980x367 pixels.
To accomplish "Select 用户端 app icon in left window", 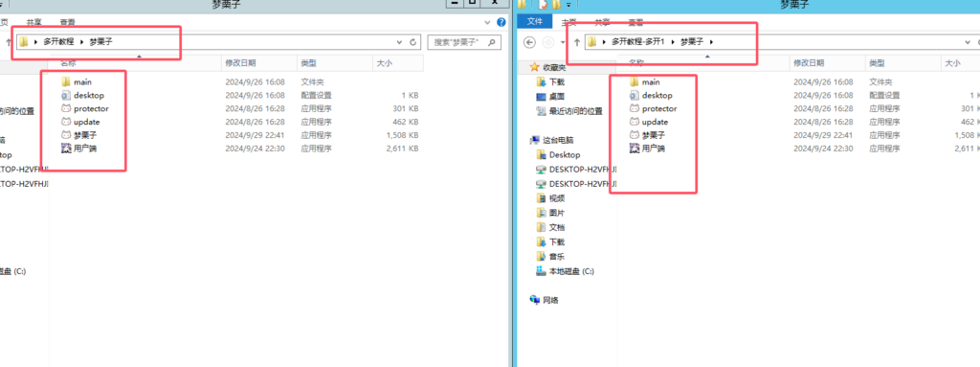I will pyautogui.click(x=66, y=149).
